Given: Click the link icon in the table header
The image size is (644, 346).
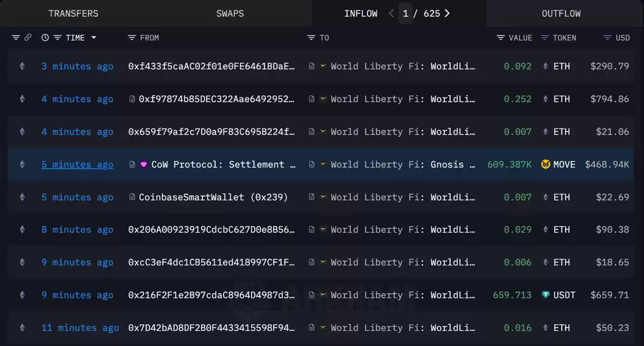Looking at the screenshot, I should click(28, 38).
